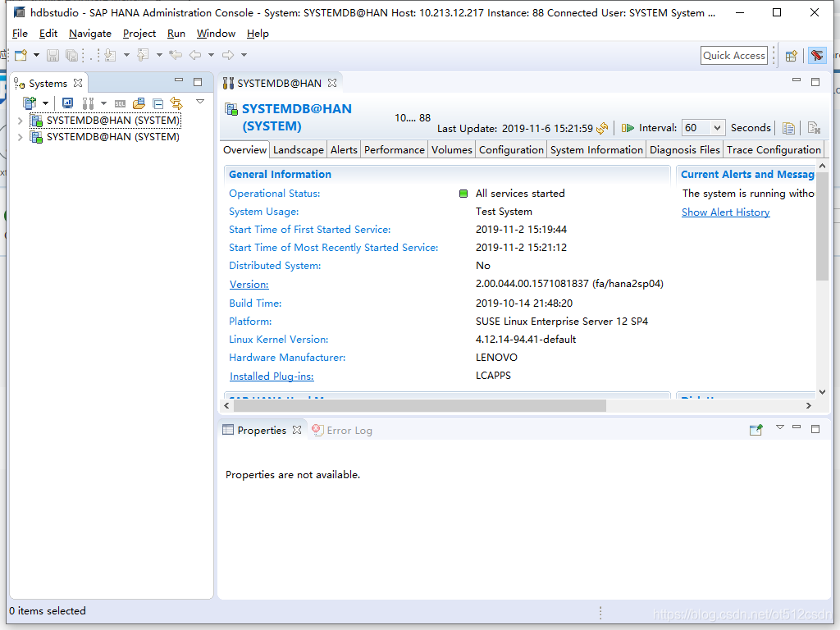Toggle the automatic refresh play/pause icon
Viewport: 840px width, 630px height.
[x=628, y=128]
